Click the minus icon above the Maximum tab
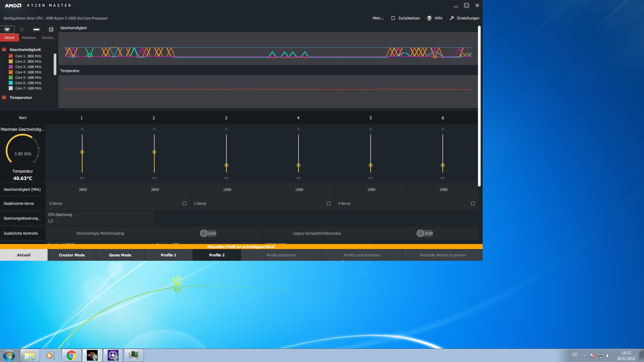The image size is (644, 362). [x=37, y=29]
